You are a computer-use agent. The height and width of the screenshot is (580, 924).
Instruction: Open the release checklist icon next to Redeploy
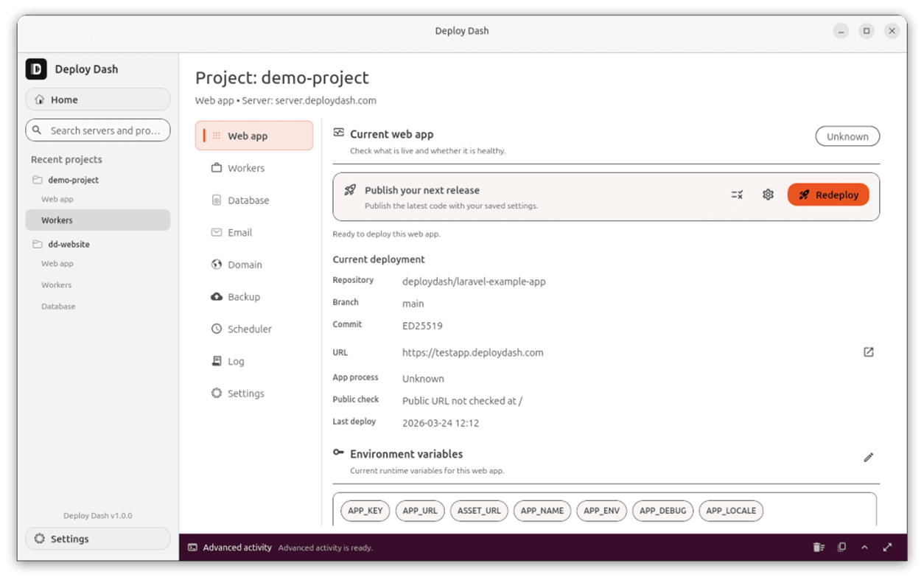737,195
